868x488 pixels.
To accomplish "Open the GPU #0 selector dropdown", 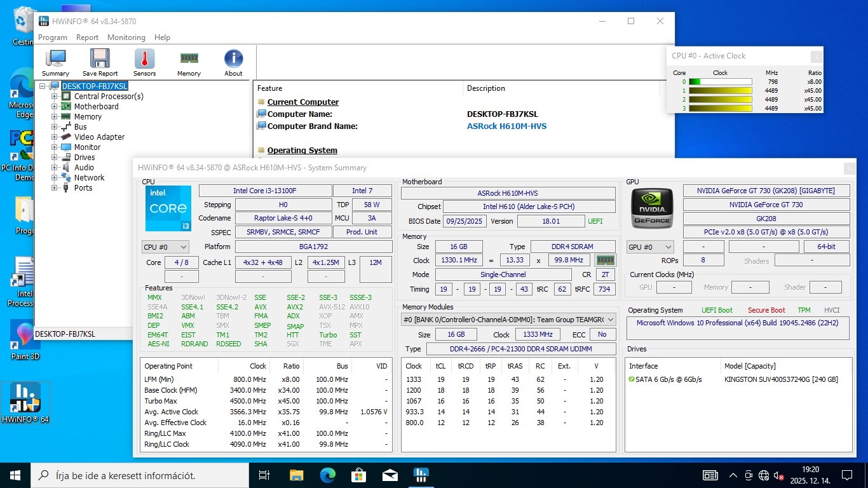I will tap(650, 247).
